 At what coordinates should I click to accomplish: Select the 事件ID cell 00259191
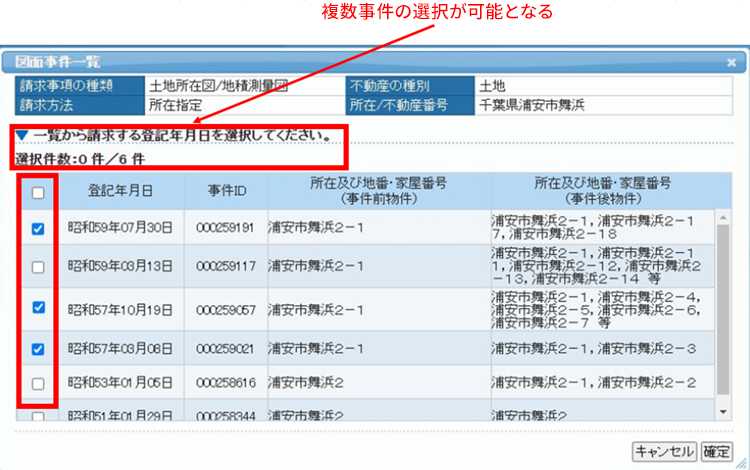[225, 228]
